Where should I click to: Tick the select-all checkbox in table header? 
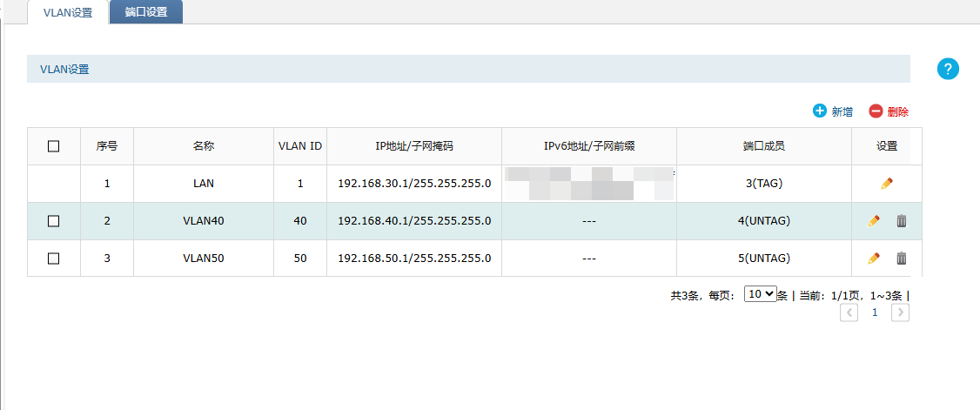point(54,146)
